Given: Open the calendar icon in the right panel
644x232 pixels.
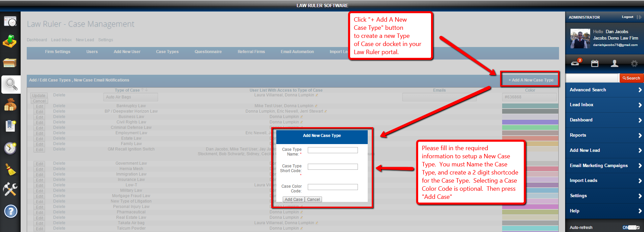Looking at the screenshot, I should pyautogui.click(x=595, y=63).
